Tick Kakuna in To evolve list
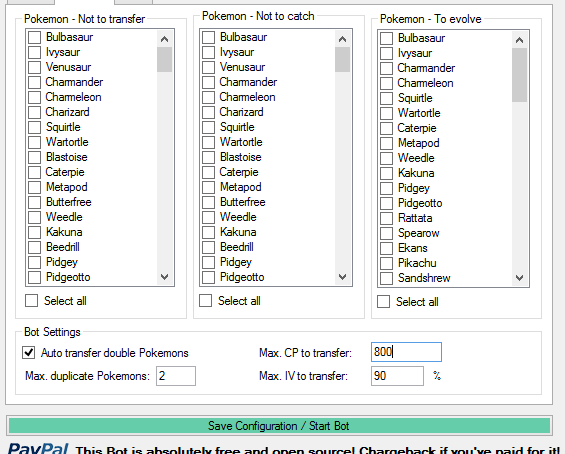This screenshot has width=565, height=454. tap(387, 173)
